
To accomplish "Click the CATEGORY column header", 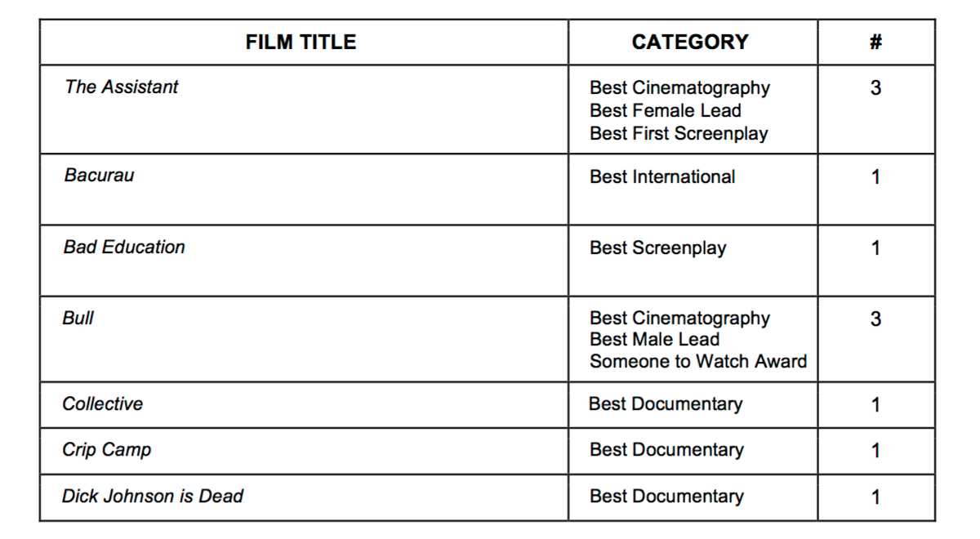I will pos(690,42).
